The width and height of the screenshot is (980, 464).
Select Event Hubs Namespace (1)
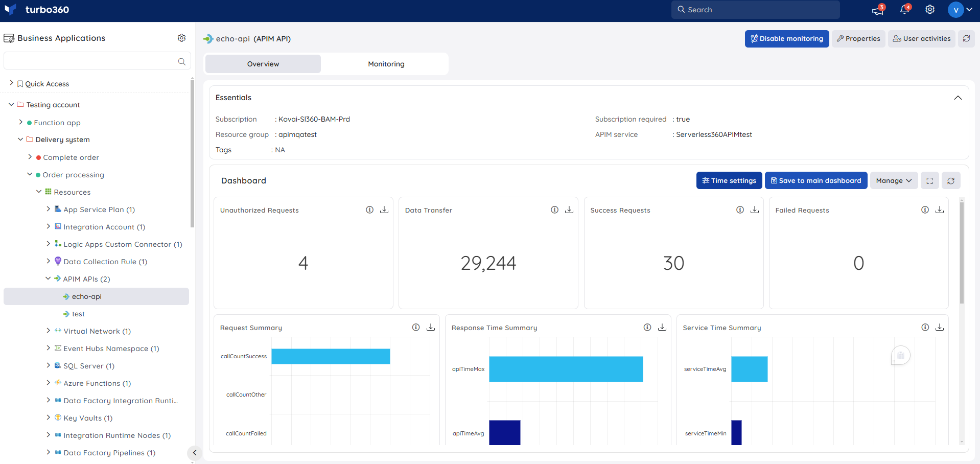tap(111, 349)
